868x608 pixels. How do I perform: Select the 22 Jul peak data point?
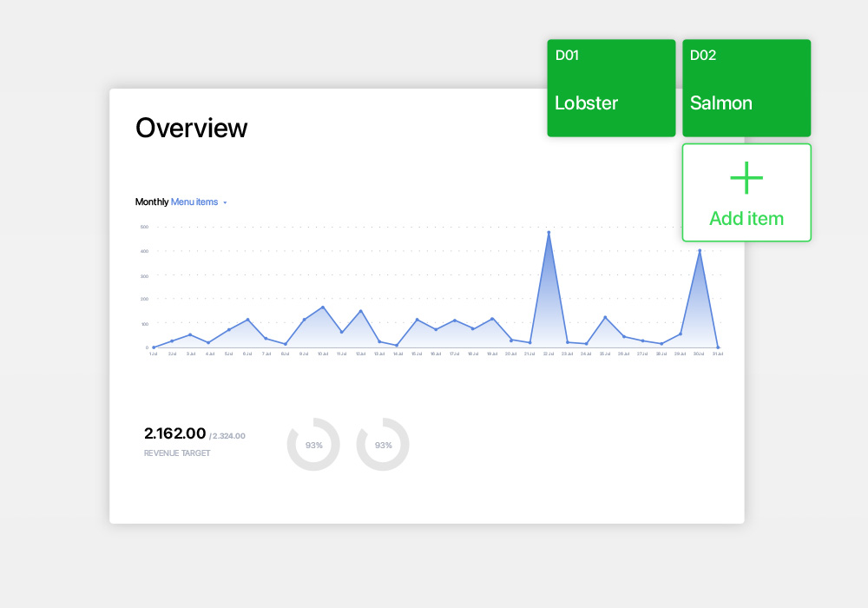tap(549, 233)
